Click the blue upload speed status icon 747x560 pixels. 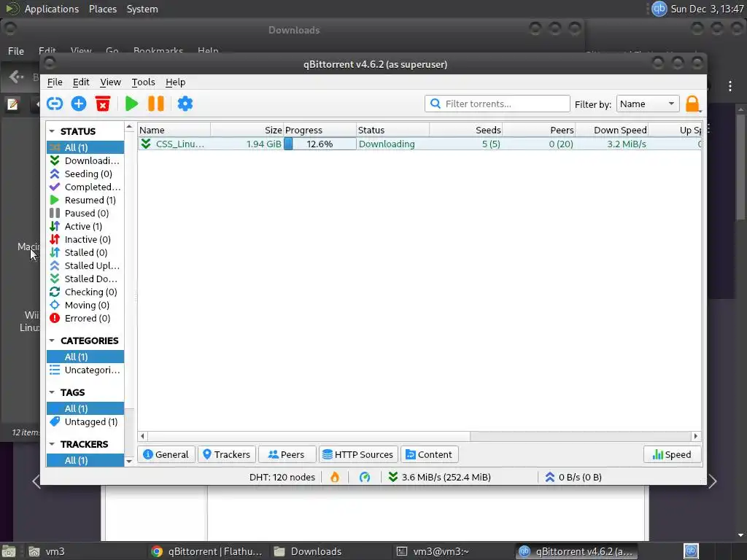pyautogui.click(x=550, y=477)
